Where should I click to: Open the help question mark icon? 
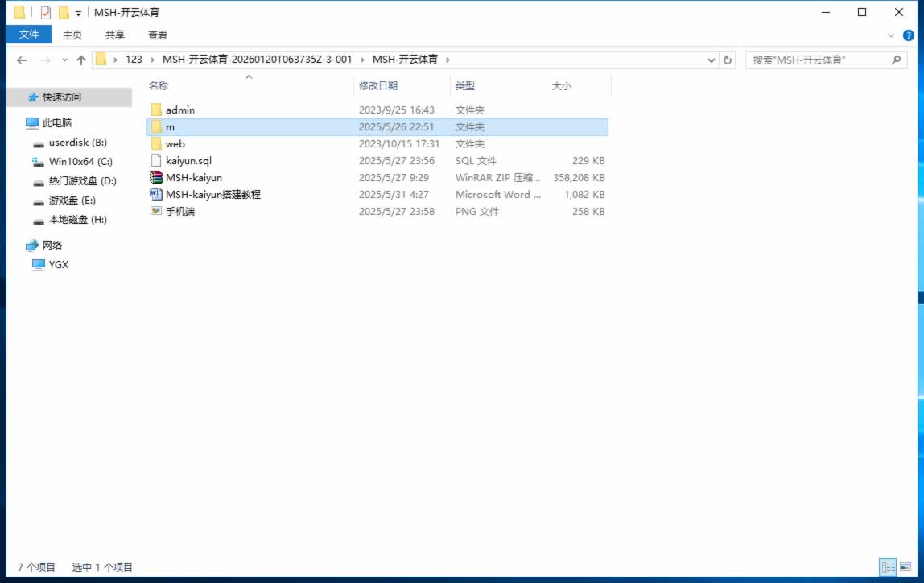909,35
